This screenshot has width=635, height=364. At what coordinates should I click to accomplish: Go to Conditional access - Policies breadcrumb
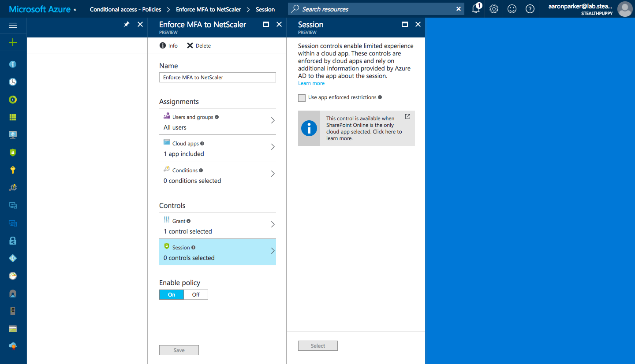125,9
